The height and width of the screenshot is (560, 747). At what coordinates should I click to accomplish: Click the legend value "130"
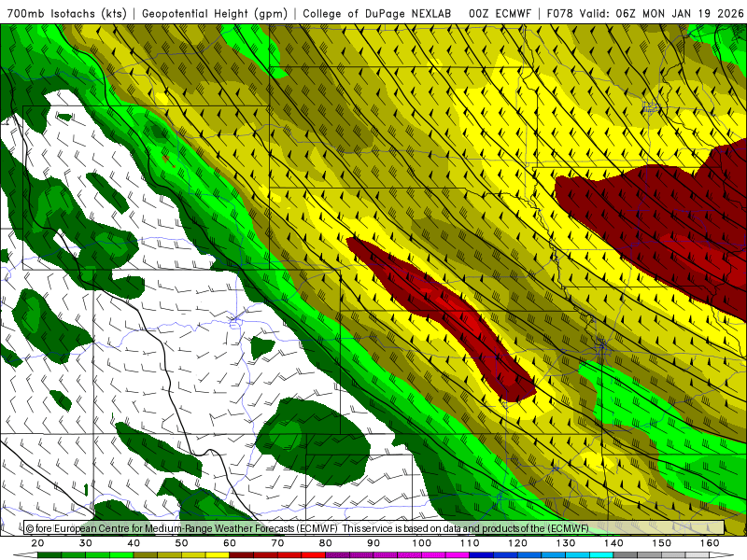coord(566,543)
